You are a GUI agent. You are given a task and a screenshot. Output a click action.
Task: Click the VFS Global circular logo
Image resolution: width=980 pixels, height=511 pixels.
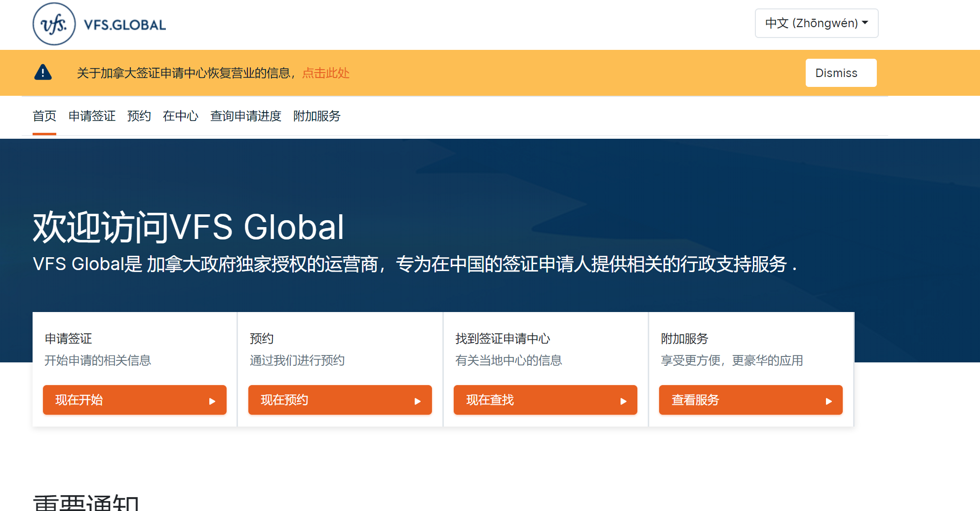tap(54, 24)
